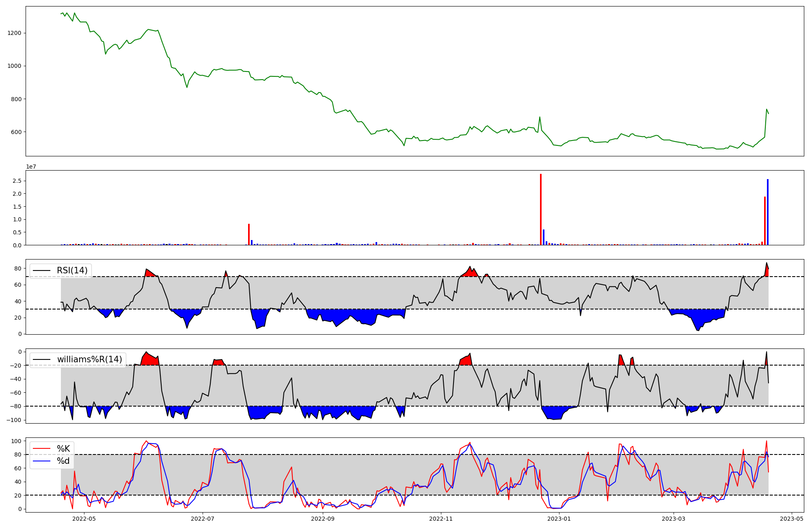The image size is (812, 528).
Task: Click the williams%R(14) legend label
Action: [x=89, y=359]
